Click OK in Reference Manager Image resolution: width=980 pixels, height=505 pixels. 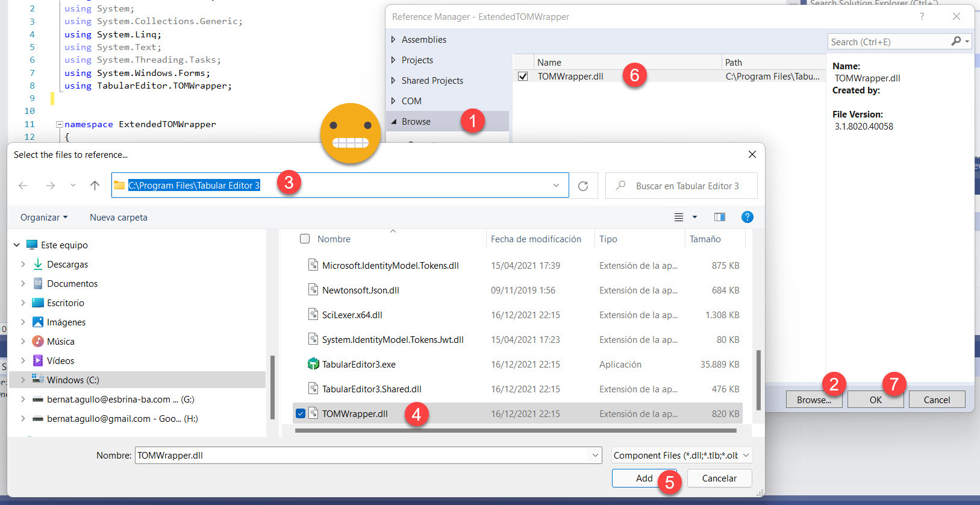click(875, 400)
